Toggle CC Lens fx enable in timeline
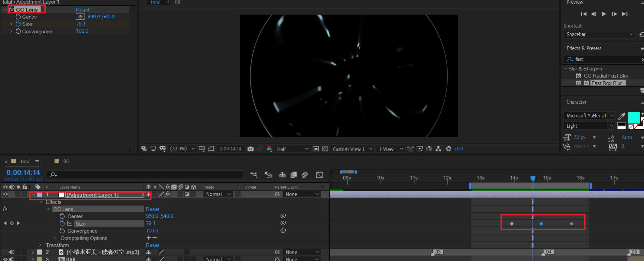Viewport: 644px width, 261px height. click(x=5, y=209)
